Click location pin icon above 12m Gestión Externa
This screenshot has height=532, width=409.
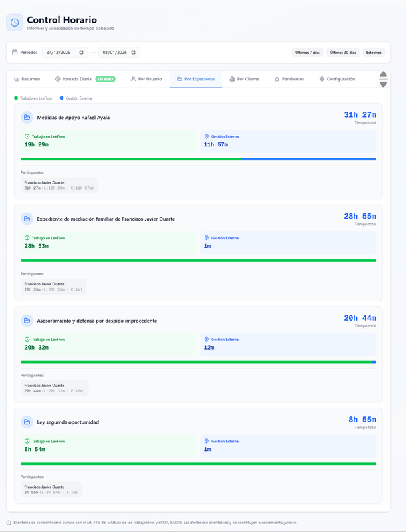tap(206, 339)
